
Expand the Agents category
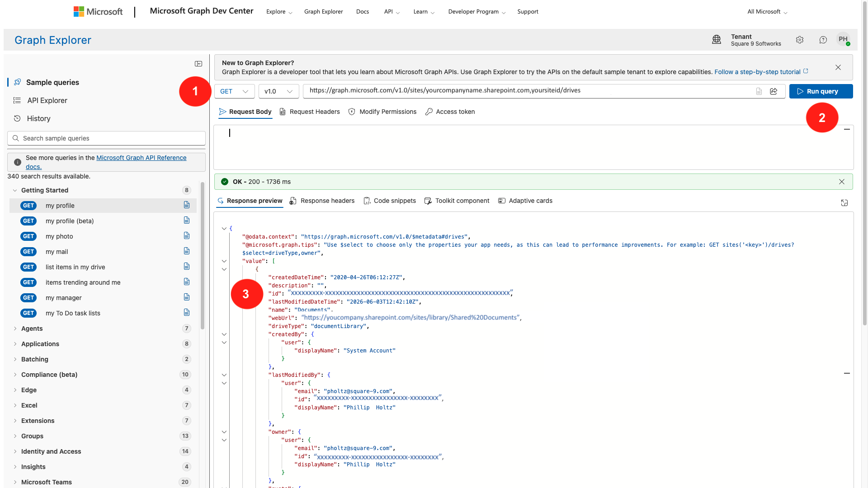tap(15, 328)
